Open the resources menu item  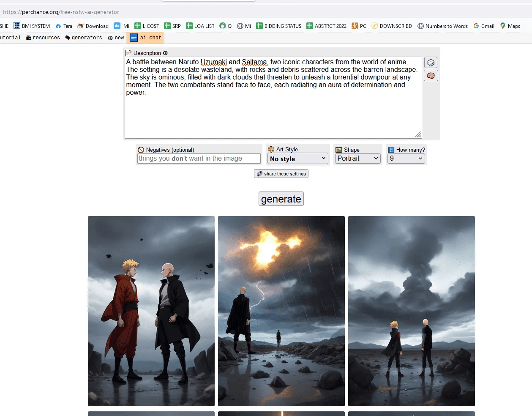click(43, 38)
